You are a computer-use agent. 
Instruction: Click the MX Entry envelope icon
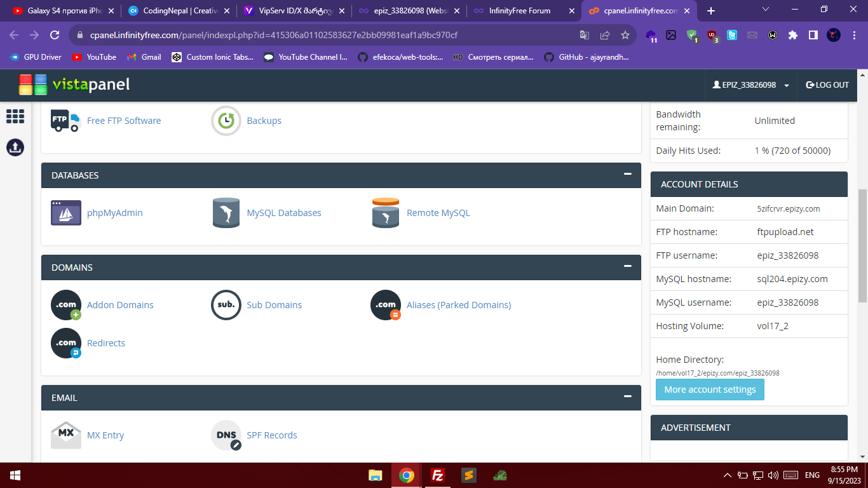[x=66, y=435]
